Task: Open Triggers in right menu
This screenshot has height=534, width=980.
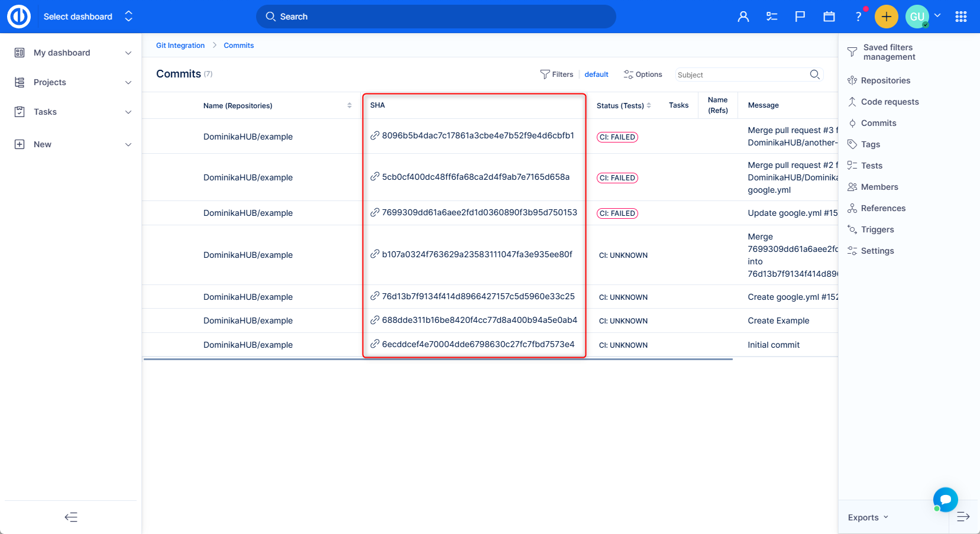Action: 876,229
